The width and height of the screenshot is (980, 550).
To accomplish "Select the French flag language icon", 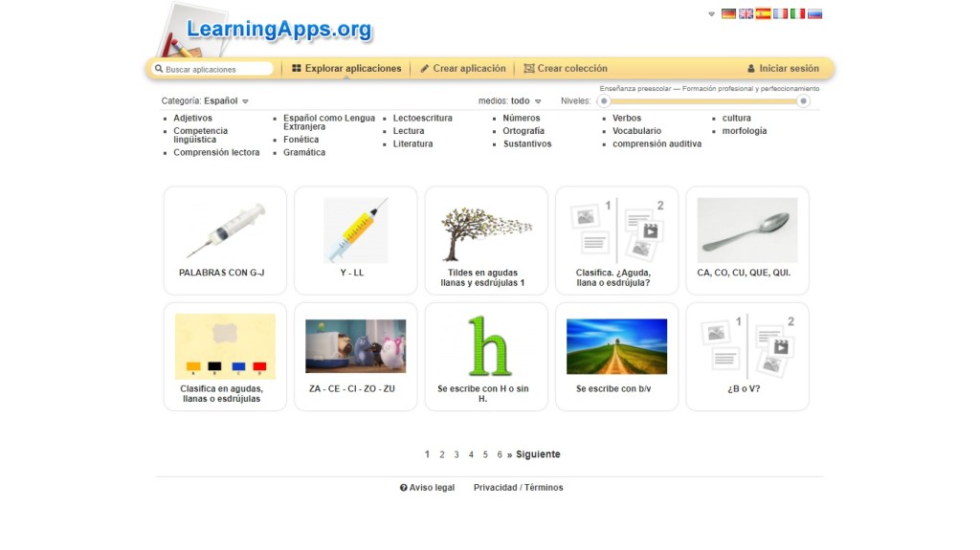I will click(x=780, y=14).
